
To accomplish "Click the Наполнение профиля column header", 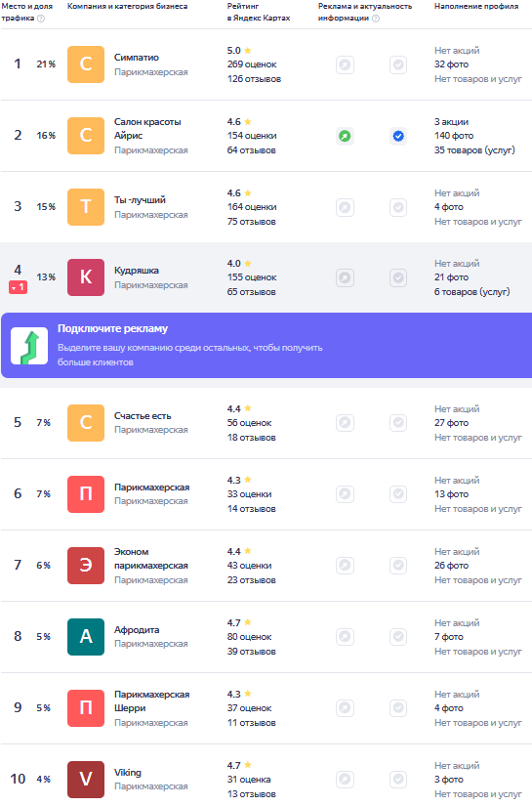I will 476,6.
